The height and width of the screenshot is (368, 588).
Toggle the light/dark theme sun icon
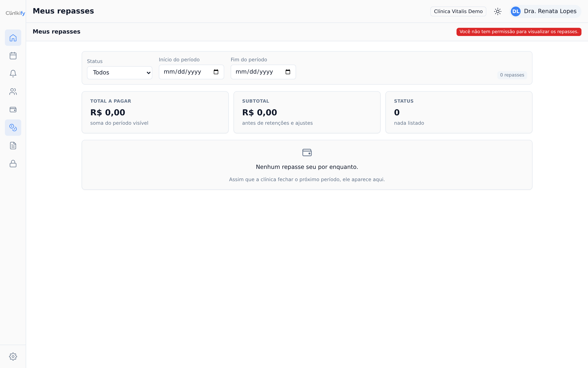click(x=498, y=11)
